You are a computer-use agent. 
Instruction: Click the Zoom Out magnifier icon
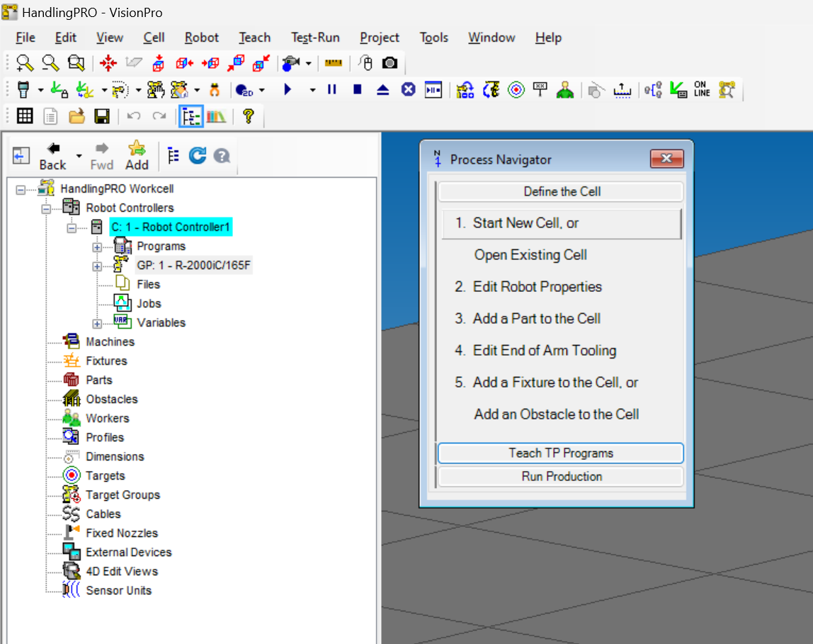coord(50,63)
